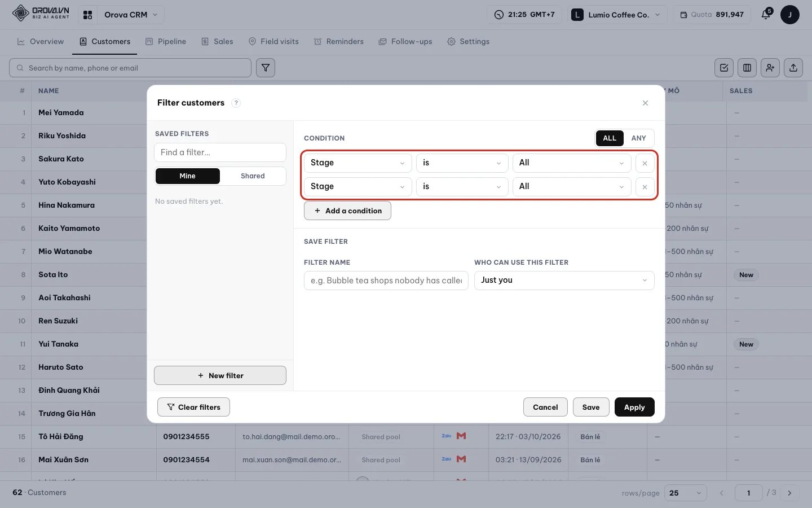Close the Filter customers dialog
The width and height of the screenshot is (812, 508).
coord(645,103)
